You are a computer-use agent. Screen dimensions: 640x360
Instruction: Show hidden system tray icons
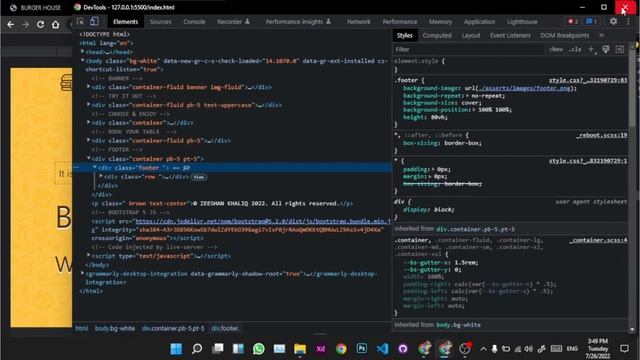(483, 349)
